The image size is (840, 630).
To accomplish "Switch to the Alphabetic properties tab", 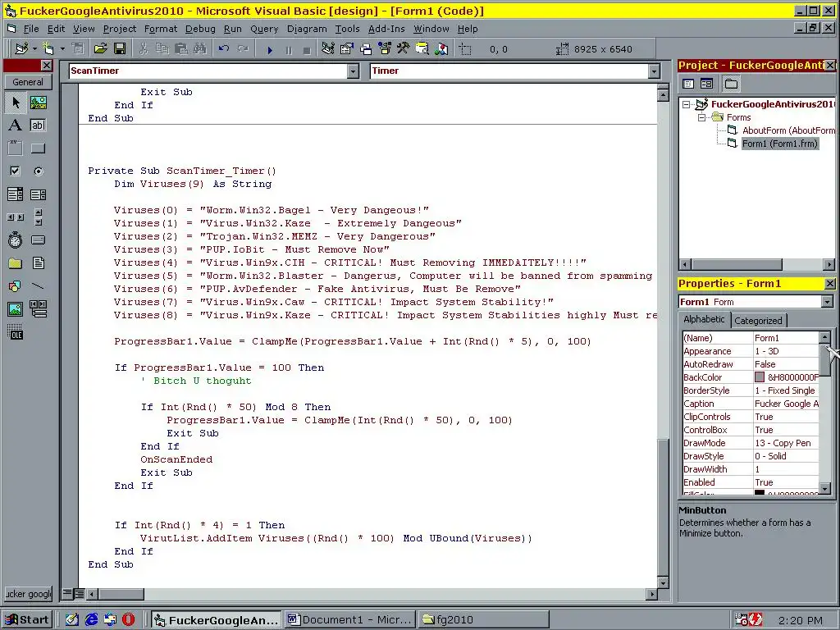I will pyautogui.click(x=704, y=319).
